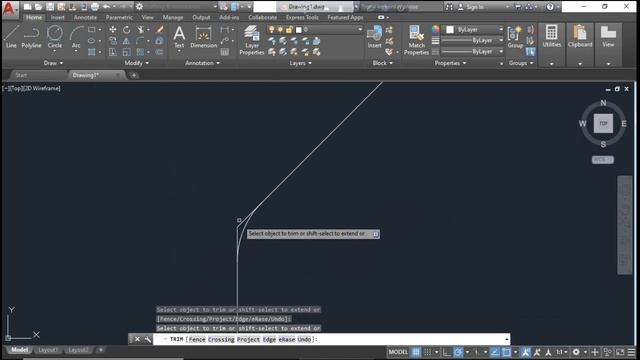This screenshot has width=640, height=360.
Task: Expand the Layers panel
Action: click(x=301, y=63)
